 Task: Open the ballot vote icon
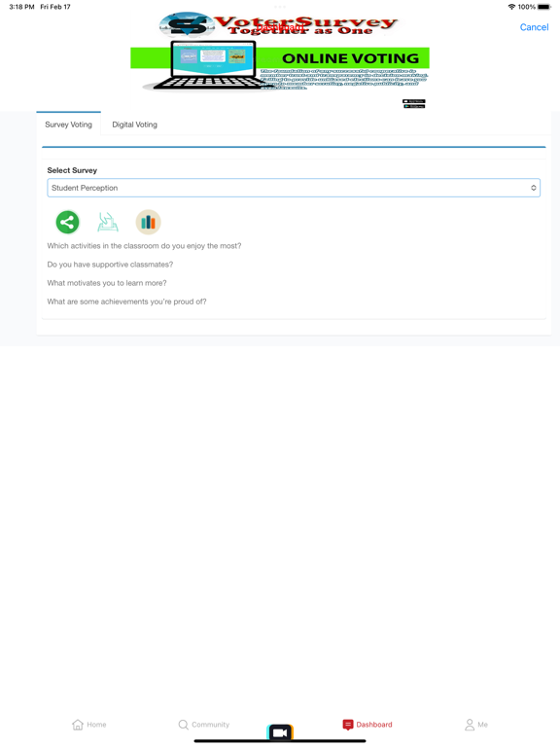[x=108, y=222]
